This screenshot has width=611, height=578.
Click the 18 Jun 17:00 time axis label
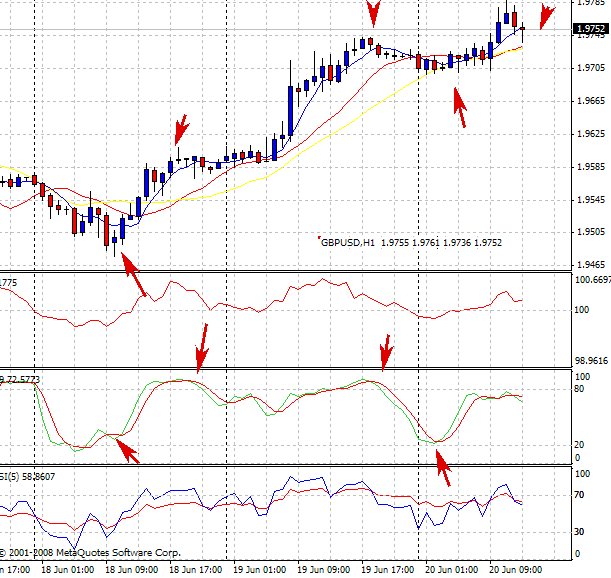tap(196, 568)
